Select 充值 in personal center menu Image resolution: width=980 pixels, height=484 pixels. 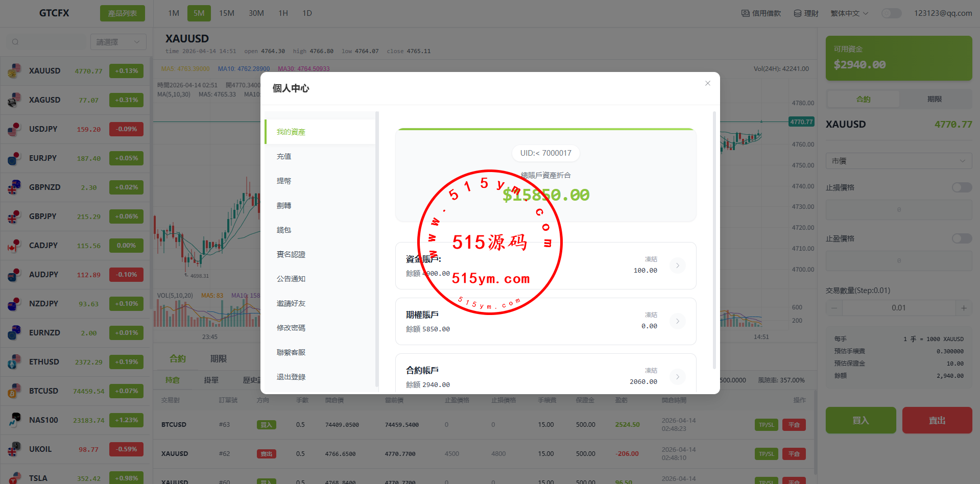(284, 156)
